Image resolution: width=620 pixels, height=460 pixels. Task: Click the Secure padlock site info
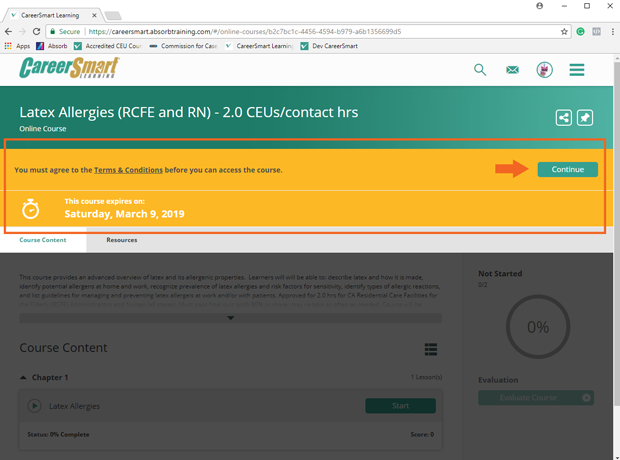point(65,32)
